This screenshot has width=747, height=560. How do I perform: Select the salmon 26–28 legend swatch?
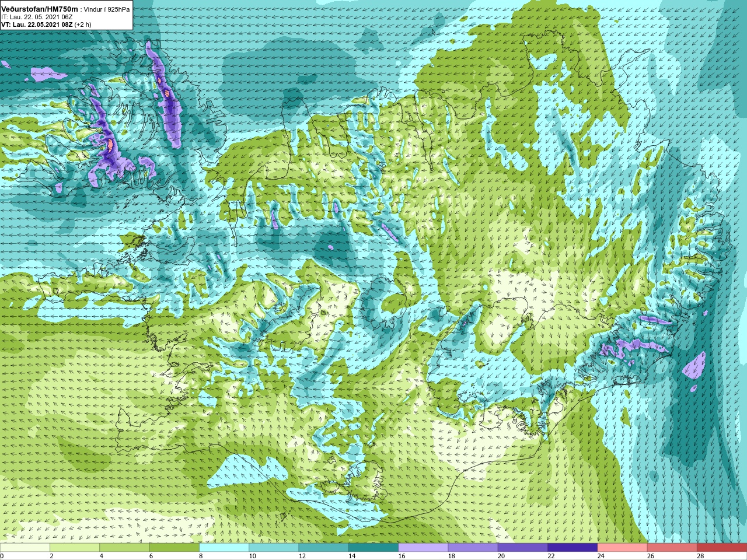[672, 548]
